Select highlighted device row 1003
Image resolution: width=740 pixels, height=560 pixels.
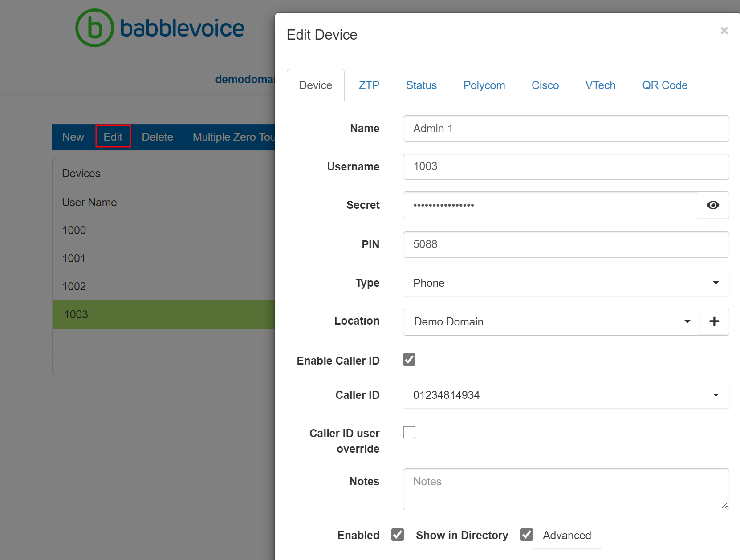click(x=164, y=315)
